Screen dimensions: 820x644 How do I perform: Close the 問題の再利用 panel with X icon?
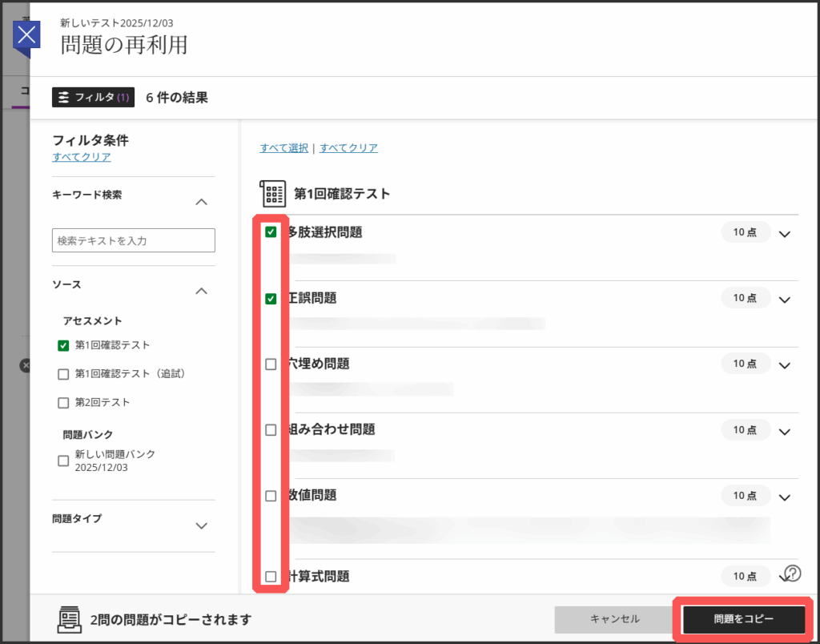click(27, 35)
